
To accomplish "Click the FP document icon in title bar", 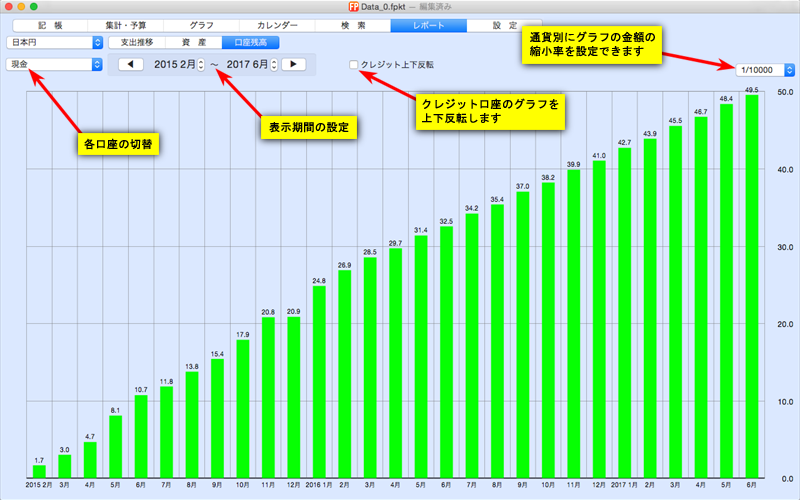I will pos(341,7).
